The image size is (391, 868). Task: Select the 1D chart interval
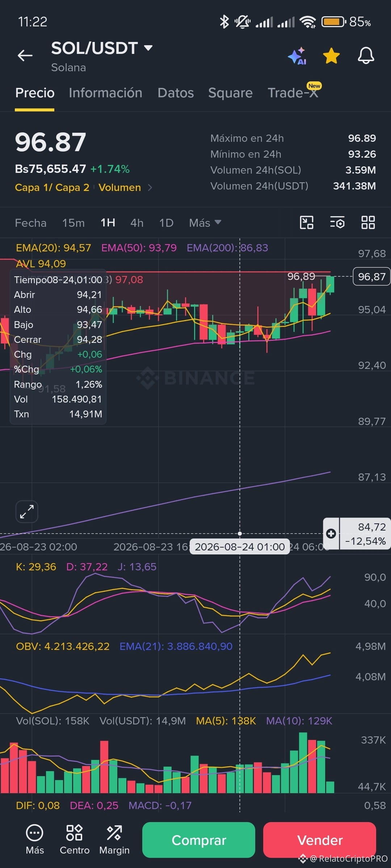click(x=166, y=223)
